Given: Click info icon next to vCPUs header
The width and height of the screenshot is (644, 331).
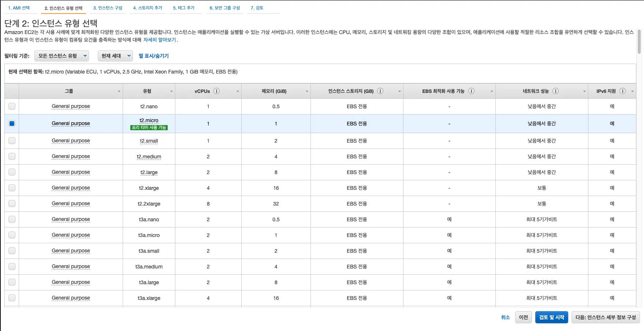Looking at the screenshot, I should click(216, 91).
